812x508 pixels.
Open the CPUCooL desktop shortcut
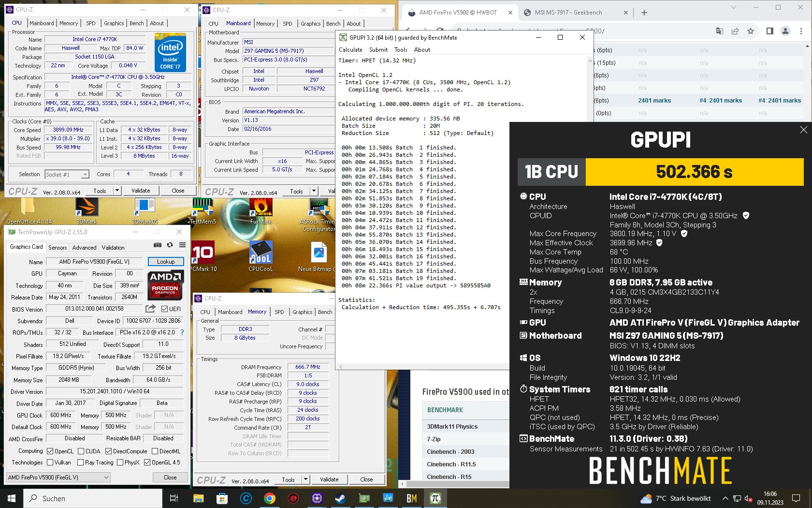261,256
